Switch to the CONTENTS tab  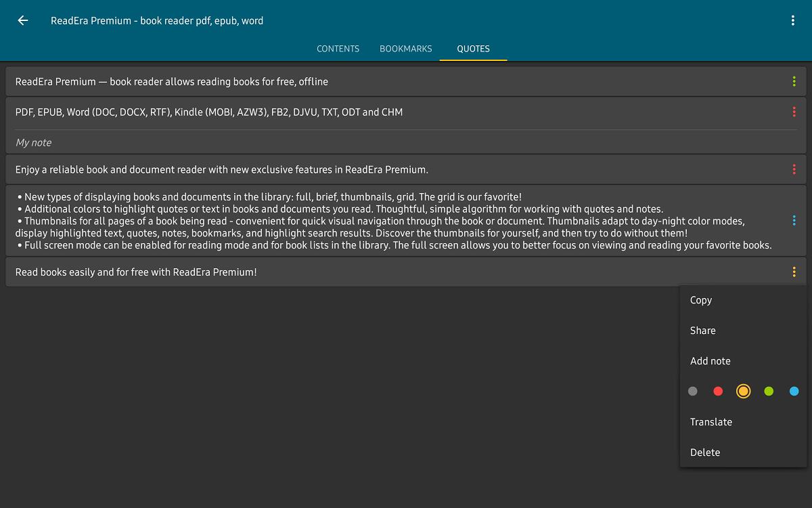338,49
